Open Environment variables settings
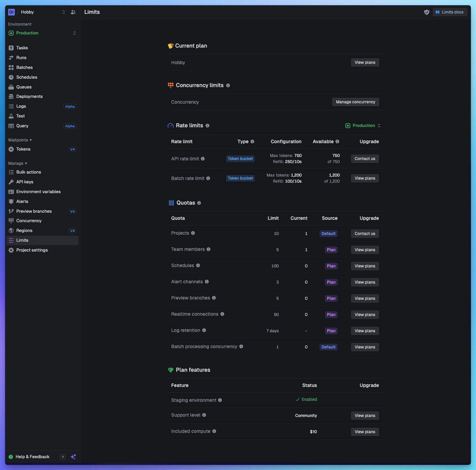 (x=38, y=191)
